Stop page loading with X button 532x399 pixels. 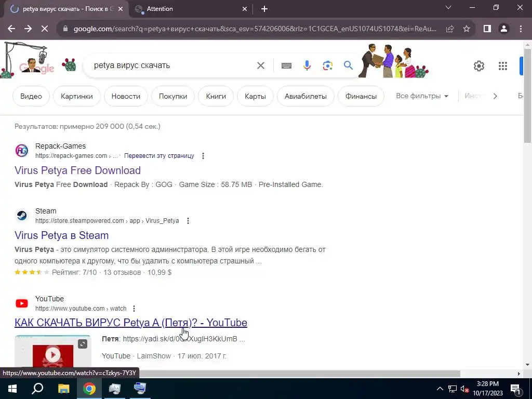[45, 29]
